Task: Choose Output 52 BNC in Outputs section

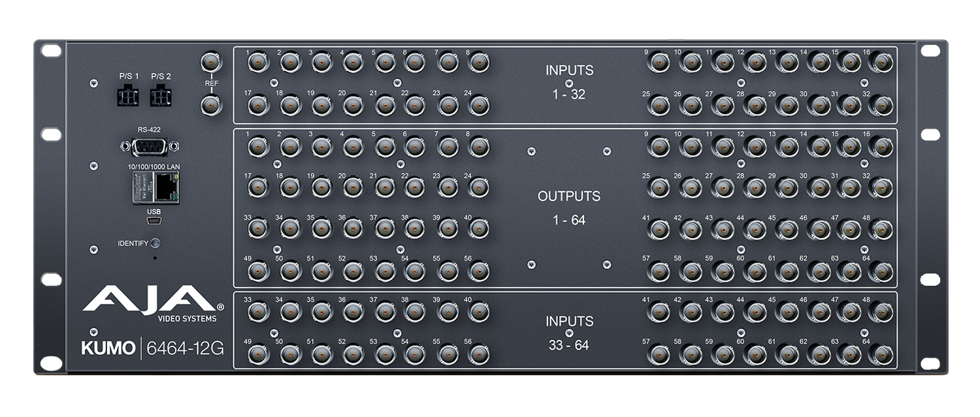Action: coord(353,271)
